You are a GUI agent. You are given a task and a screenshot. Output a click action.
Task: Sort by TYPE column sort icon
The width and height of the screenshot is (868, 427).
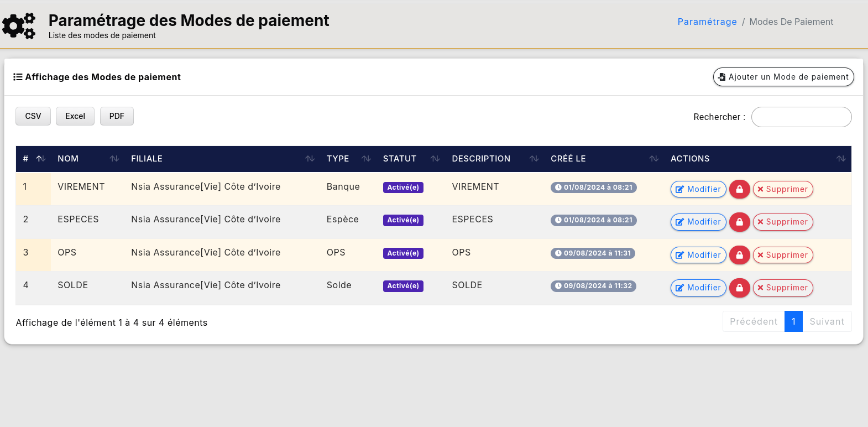click(x=366, y=159)
